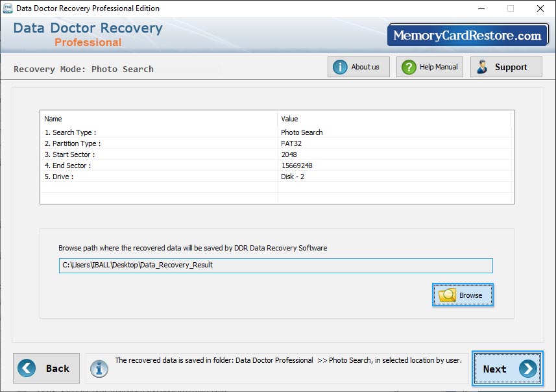Click the Value column header
Image resolution: width=556 pixels, height=392 pixels.
tap(394, 119)
